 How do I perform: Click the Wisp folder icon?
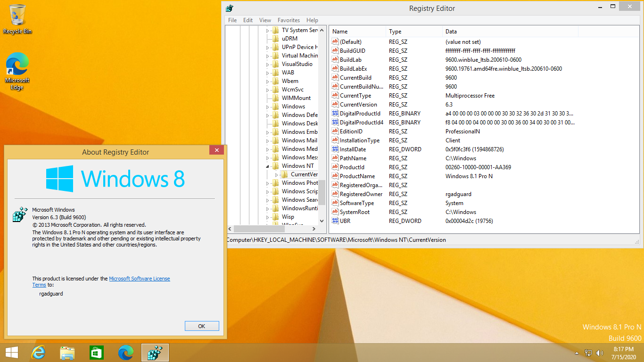coord(276,217)
